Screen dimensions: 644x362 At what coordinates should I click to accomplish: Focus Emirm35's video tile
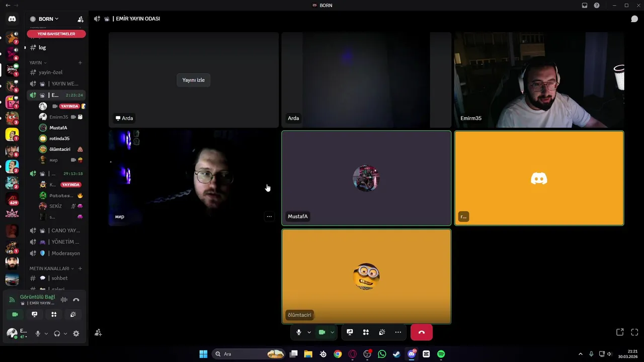point(539,80)
